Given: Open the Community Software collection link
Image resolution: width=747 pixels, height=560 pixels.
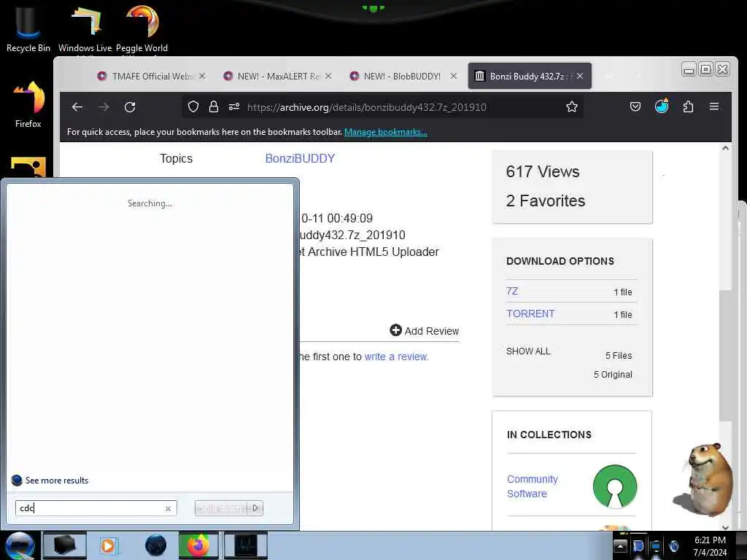Looking at the screenshot, I should coord(532,486).
